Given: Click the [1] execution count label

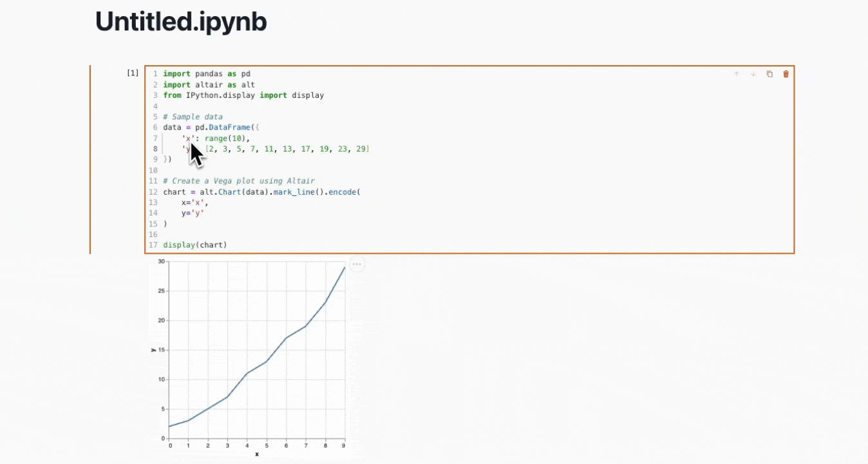Looking at the screenshot, I should pyautogui.click(x=133, y=73).
